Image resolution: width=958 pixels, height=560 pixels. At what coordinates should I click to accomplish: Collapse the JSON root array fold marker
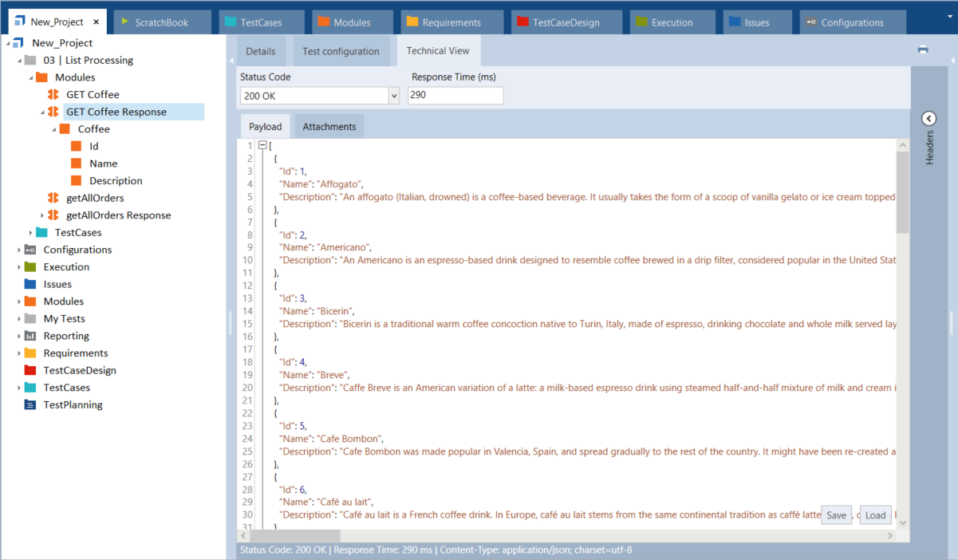click(x=263, y=146)
